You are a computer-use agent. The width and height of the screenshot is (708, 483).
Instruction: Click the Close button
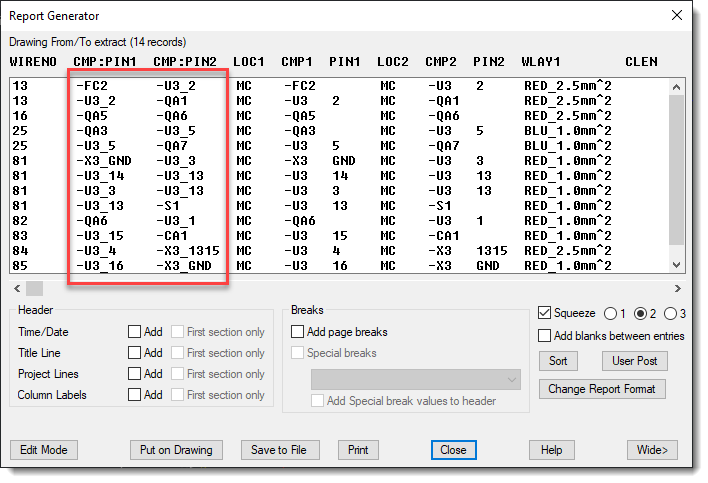point(453,450)
